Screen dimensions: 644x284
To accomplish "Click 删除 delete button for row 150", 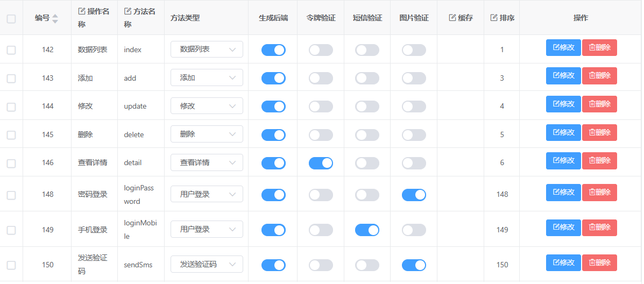I will point(599,262).
